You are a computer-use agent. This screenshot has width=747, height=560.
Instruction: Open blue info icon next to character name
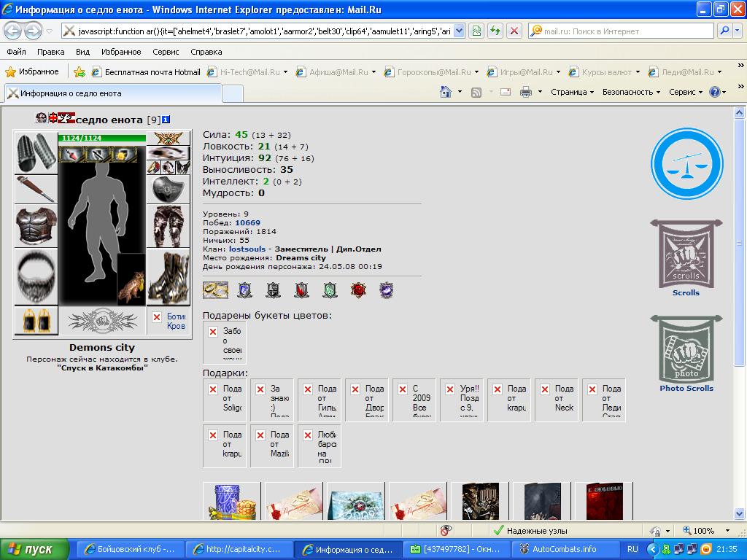pyautogui.click(x=166, y=120)
